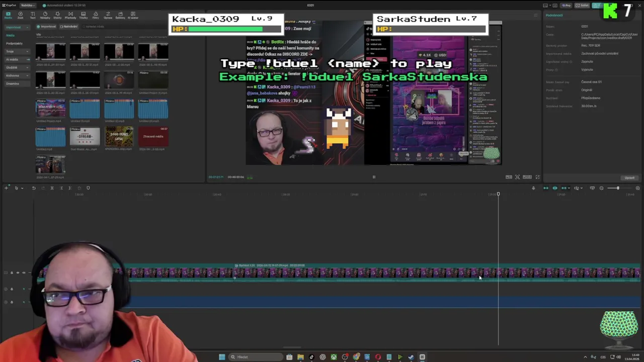Click the preview scopes/safe-zone icon
644x362 pixels.
pyautogui.click(x=517, y=177)
